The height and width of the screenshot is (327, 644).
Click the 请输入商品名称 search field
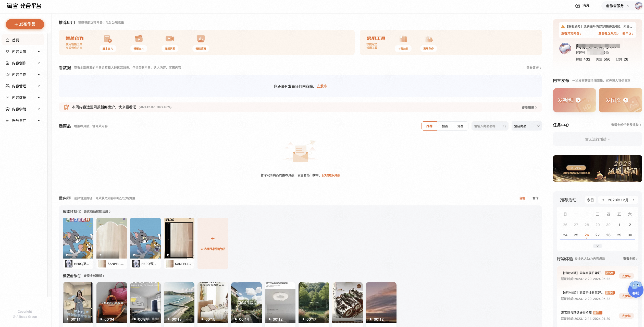487,126
